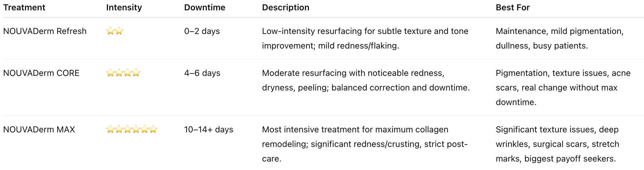The height and width of the screenshot is (170, 644).
Task: Click the six-star intensity rating for MAX
Action: [131, 130]
